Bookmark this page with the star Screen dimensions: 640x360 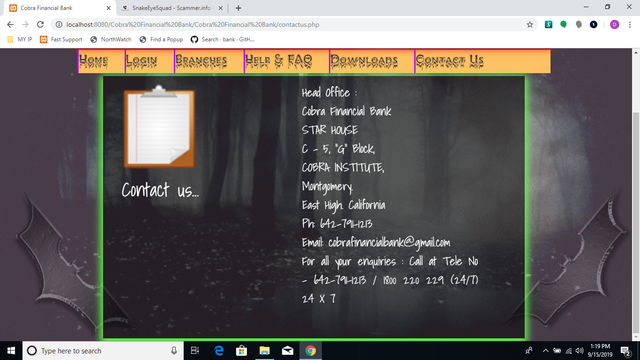pos(530,24)
